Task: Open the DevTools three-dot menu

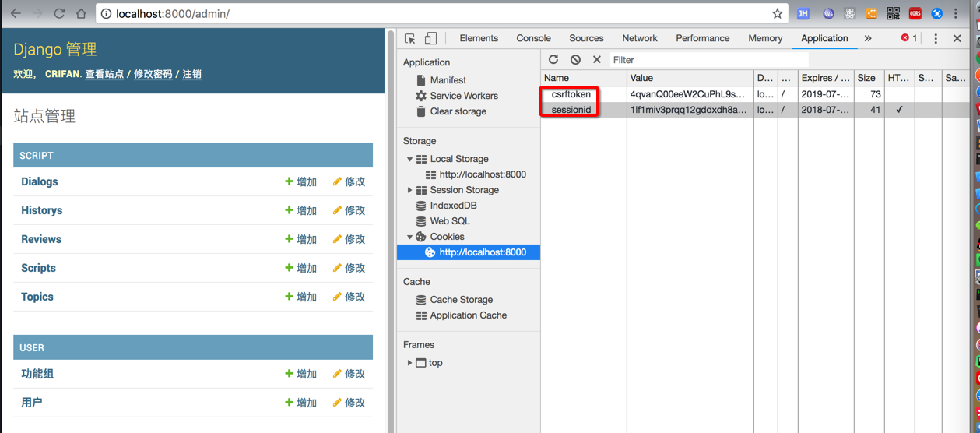Action: (936, 38)
